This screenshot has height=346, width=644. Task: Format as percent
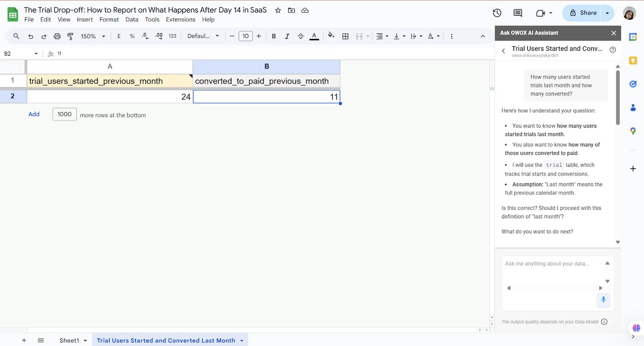pos(132,36)
